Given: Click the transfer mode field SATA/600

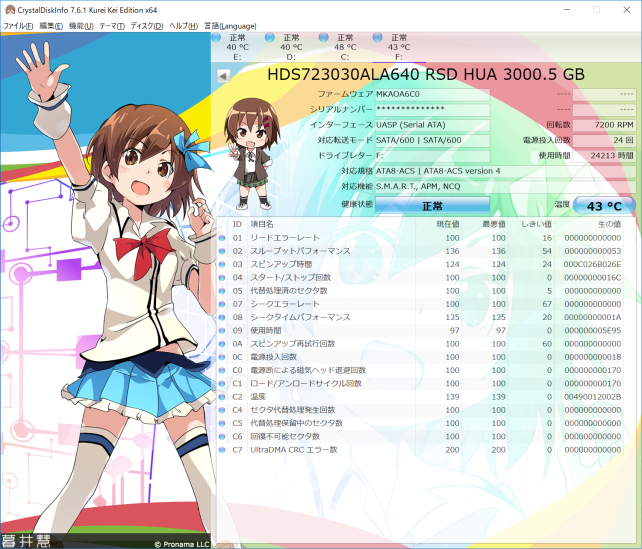Looking at the screenshot, I should coord(432,140).
